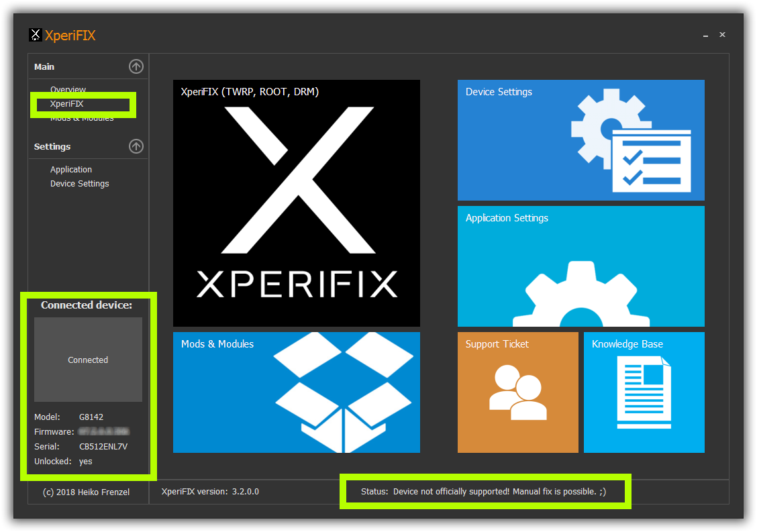The image size is (757, 532).
Task: Click the Settings section header label
Action: pyautogui.click(x=52, y=146)
